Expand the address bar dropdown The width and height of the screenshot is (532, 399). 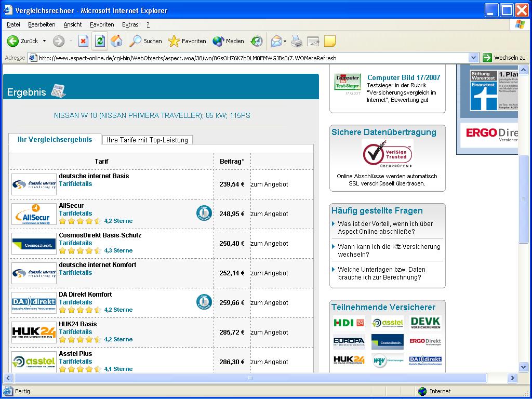pos(474,58)
